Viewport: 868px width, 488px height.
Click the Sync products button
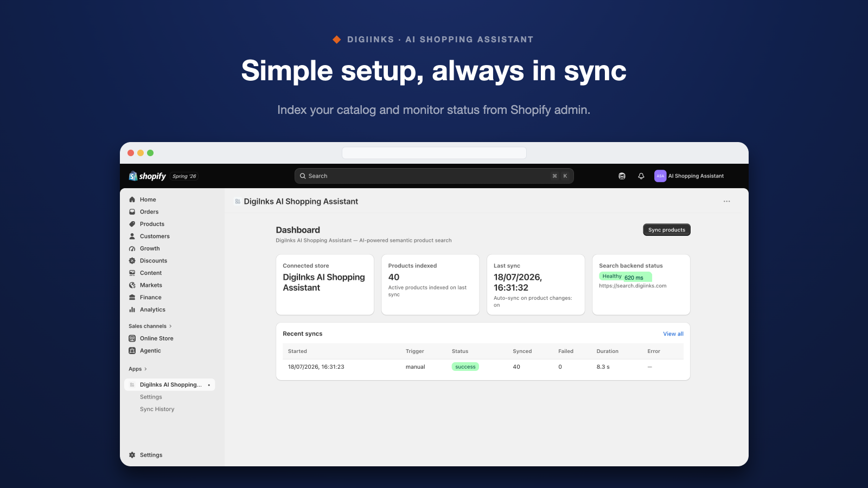pos(667,230)
